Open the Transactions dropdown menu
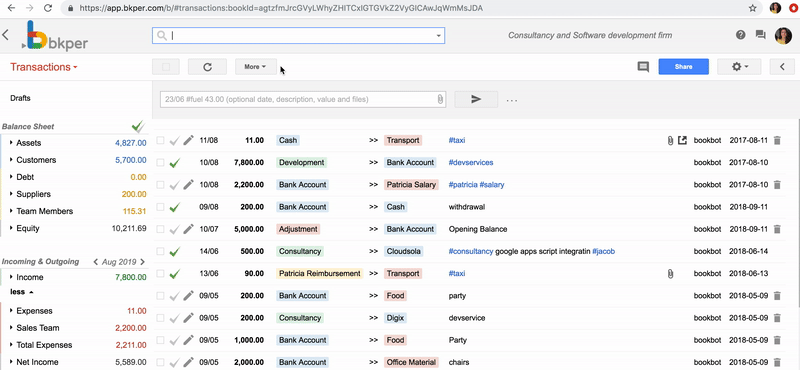 [x=43, y=67]
